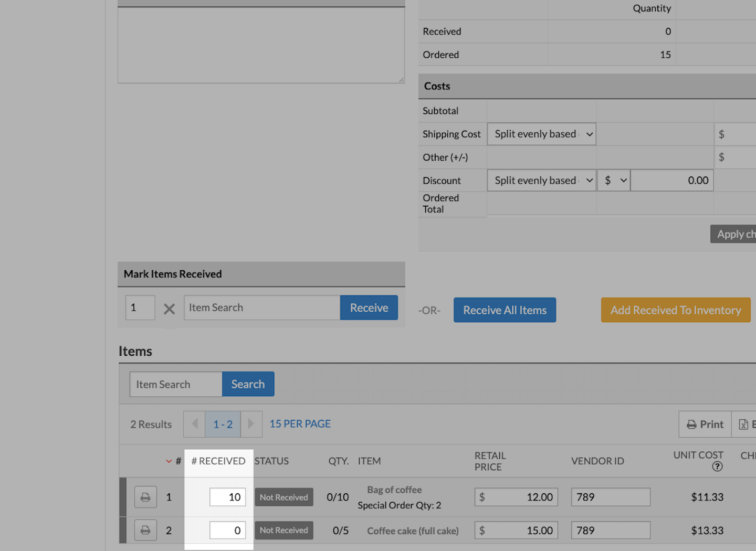
Task: Click the X icon beside quantity field
Action: tap(169, 309)
